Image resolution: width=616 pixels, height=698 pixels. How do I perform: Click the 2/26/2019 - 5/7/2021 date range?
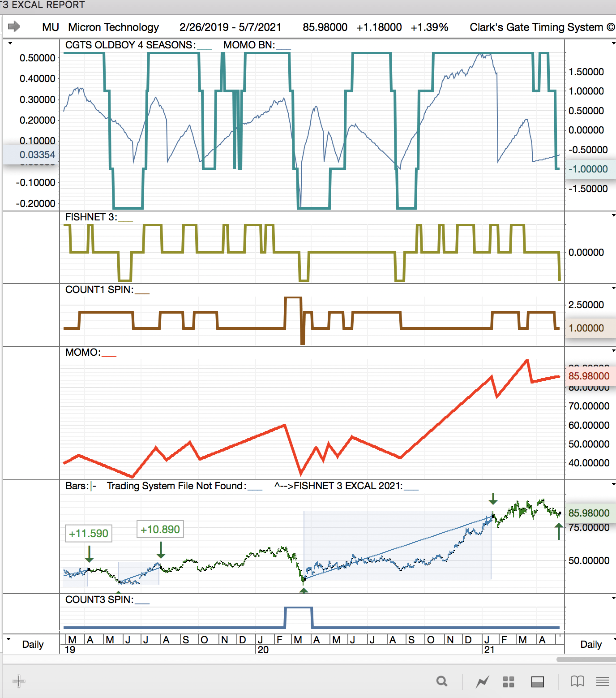point(230,27)
